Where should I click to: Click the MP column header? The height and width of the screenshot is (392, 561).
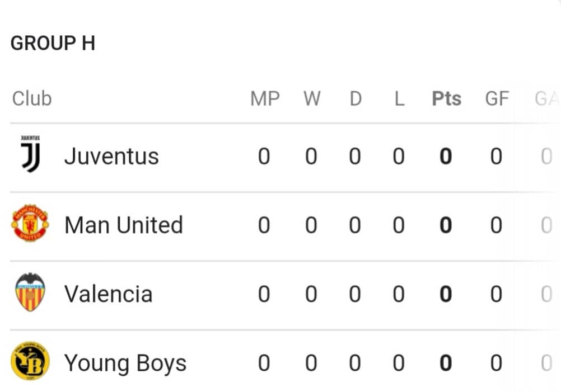[265, 98]
